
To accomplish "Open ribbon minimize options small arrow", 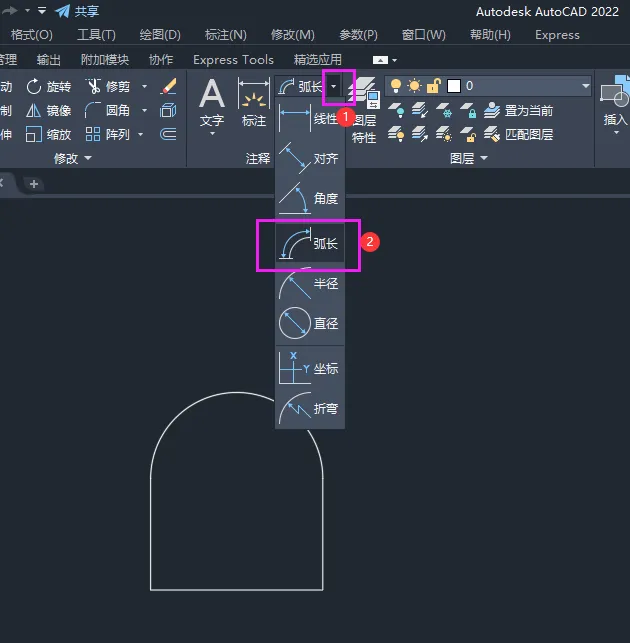I will (x=395, y=60).
